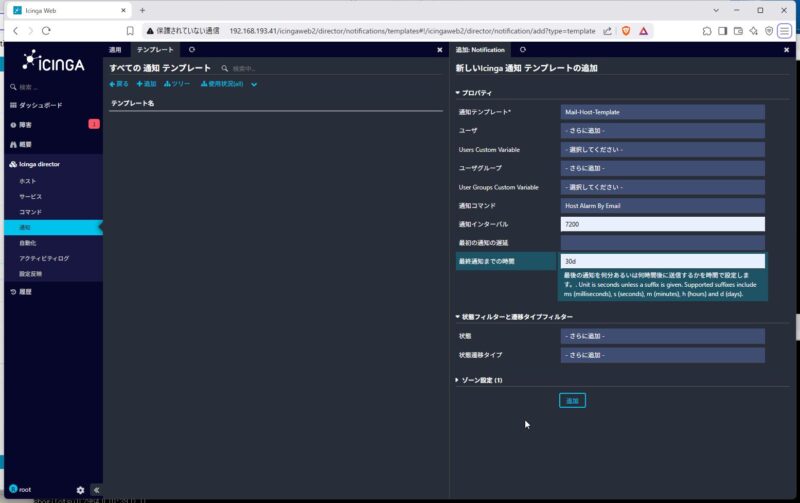This screenshot has width=800, height=503.
Task: Click the empty 最初の通知の遅延 field
Action: 662,243
